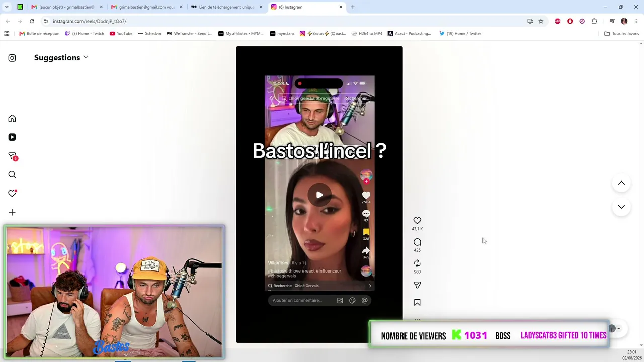The width and height of the screenshot is (644, 362).
Task: Open the Instagram search panel
Action: pyautogui.click(x=12, y=175)
